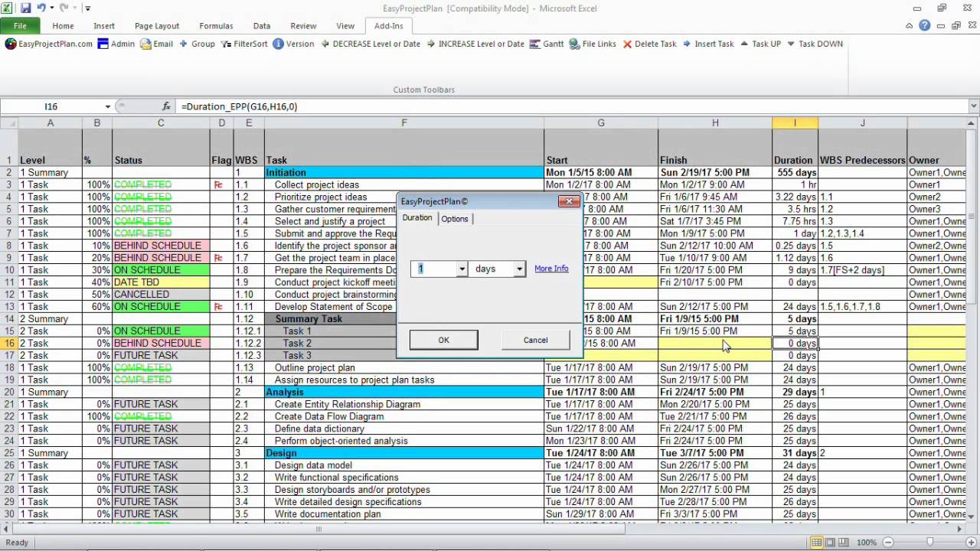Switch to the Page Layout tab
Viewport: 980px width, 551px height.
(157, 25)
